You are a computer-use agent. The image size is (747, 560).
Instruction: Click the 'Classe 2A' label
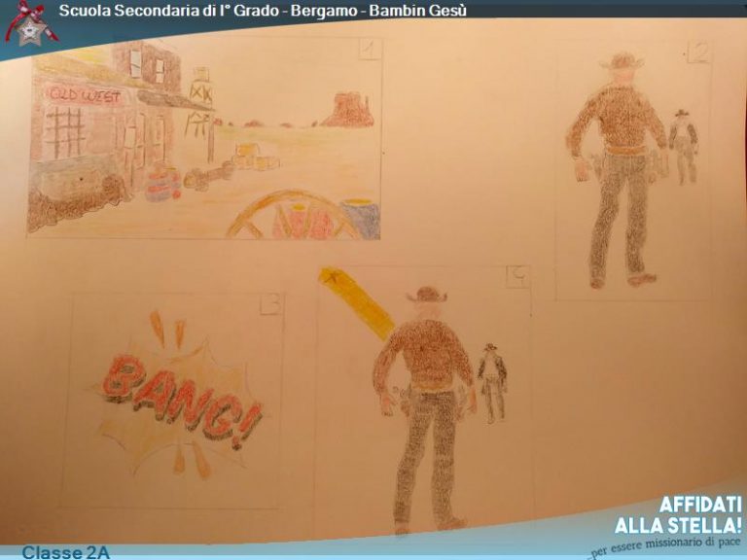tap(66, 552)
